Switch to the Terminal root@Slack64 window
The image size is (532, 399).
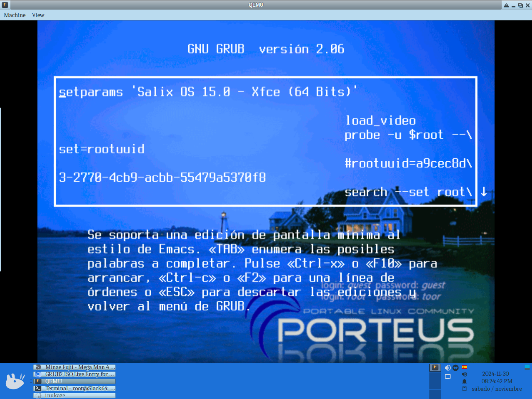coord(74,388)
